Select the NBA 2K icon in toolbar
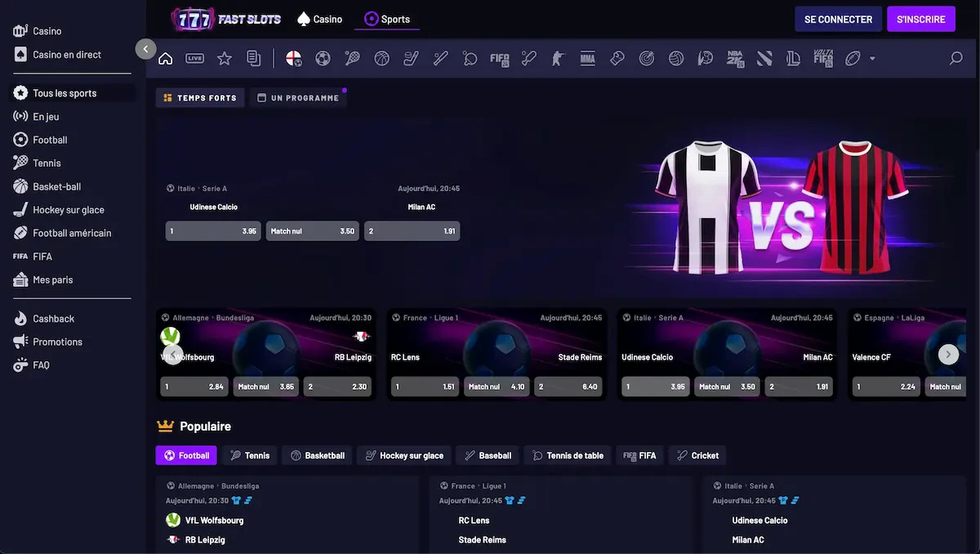Viewport: 980px width, 554px height. (x=735, y=59)
